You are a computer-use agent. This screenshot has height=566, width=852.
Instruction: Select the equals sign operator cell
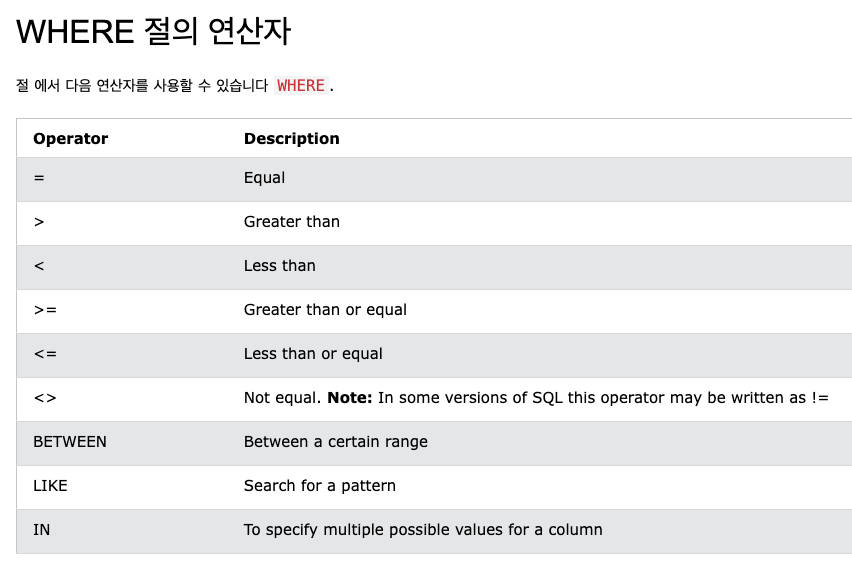pyautogui.click(x=39, y=178)
